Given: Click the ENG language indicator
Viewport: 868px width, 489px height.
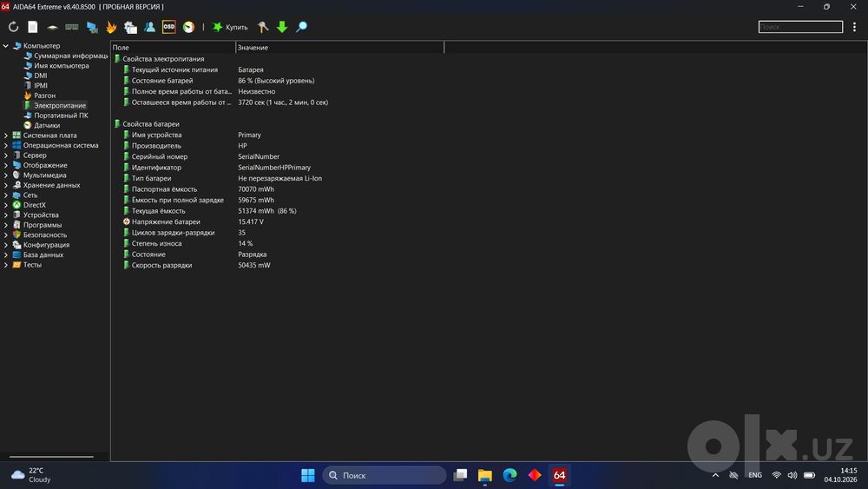Looking at the screenshot, I should tap(755, 475).
